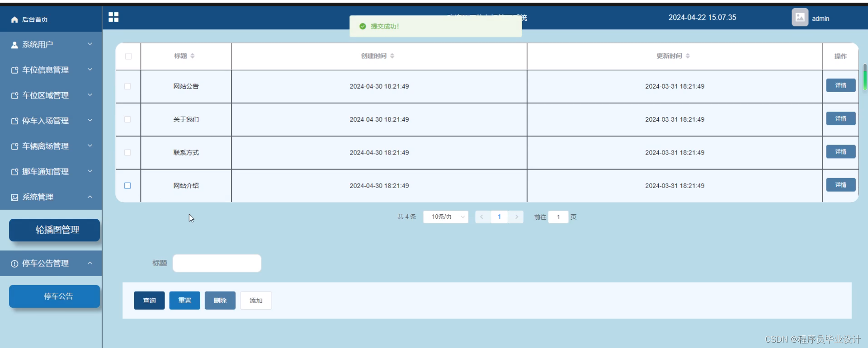The height and width of the screenshot is (348, 868).
Task: Select page number 1 in pagination
Action: 499,217
